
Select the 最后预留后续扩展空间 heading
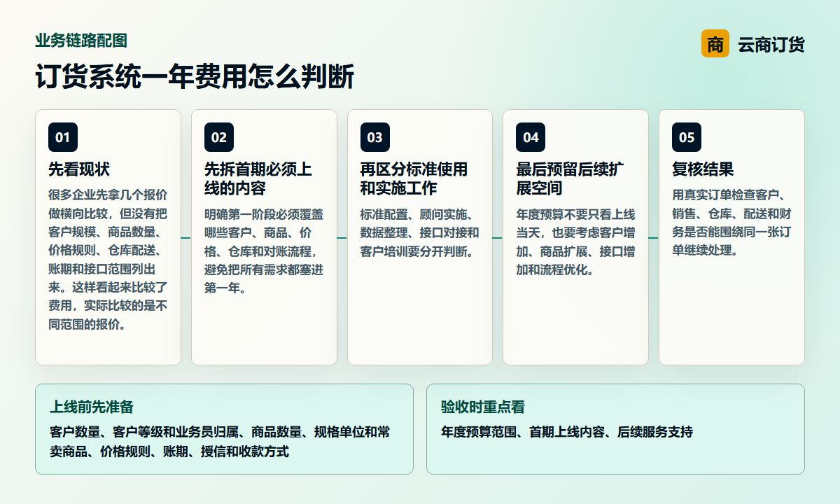(570, 179)
